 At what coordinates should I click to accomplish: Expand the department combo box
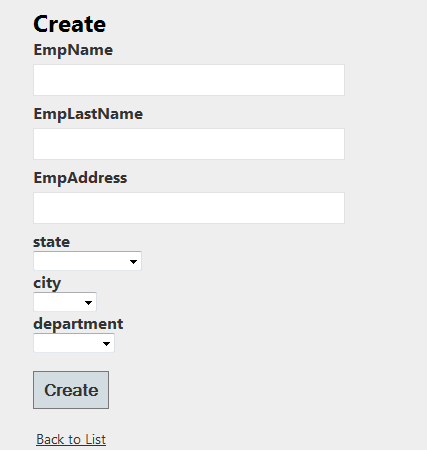(74, 343)
